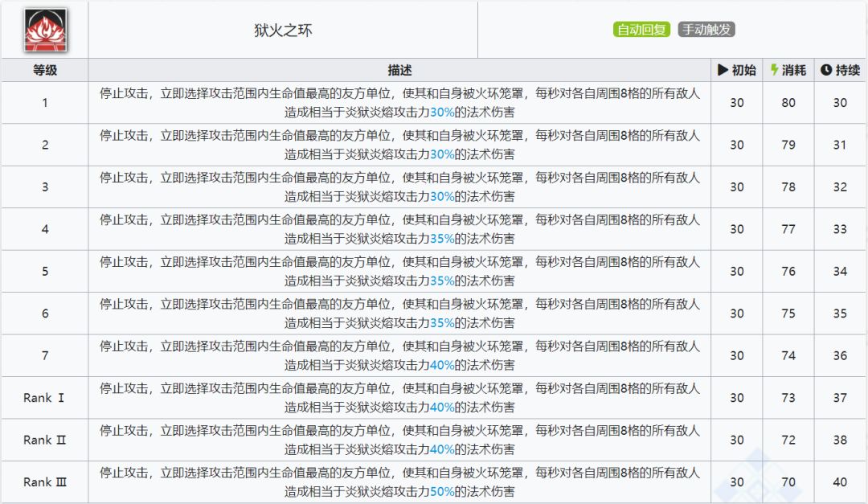
Task: Click the clock icon beside 持续
Action: pyautogui.click(x=825, y=70)
